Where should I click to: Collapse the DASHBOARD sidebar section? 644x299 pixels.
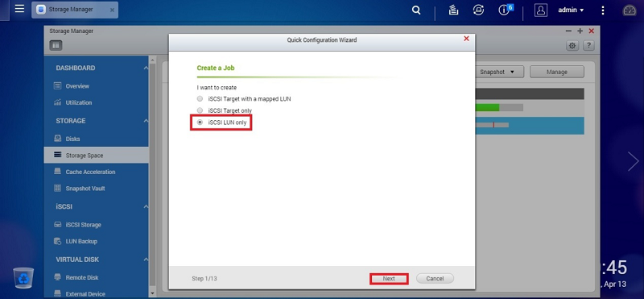[x=146, y=69]
